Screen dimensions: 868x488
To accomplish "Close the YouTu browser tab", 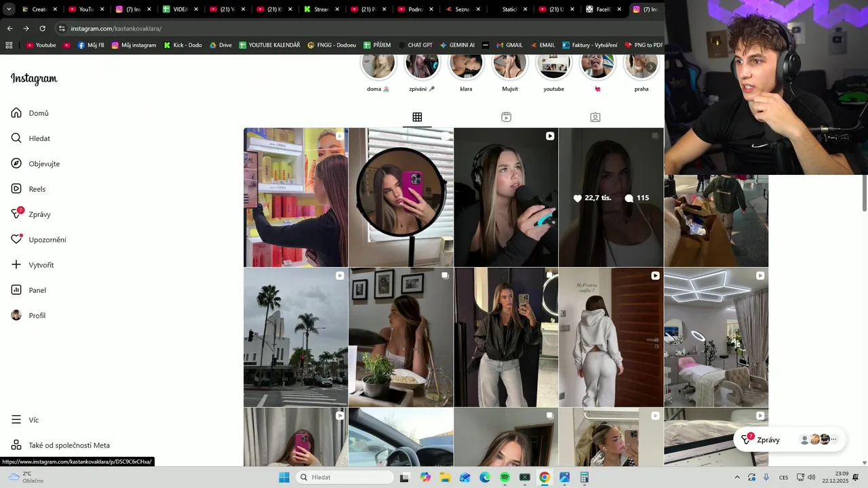I will [101, 9].
